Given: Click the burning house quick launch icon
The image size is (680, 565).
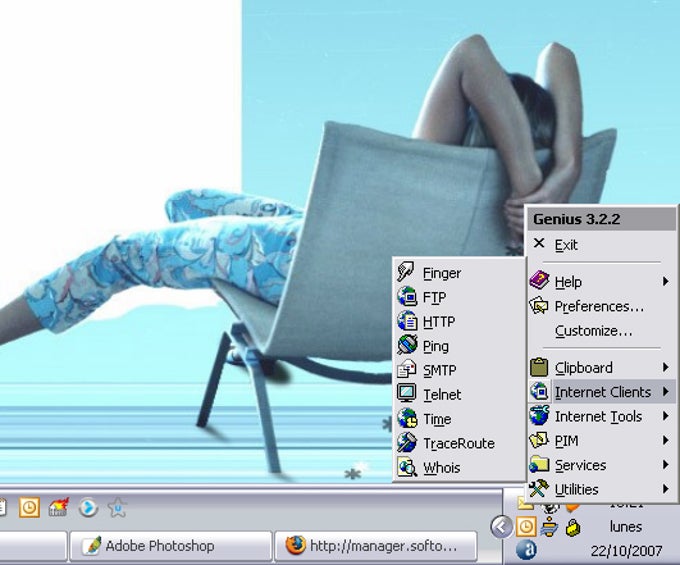Looking at the screenshot, I should tap(59, 507).
